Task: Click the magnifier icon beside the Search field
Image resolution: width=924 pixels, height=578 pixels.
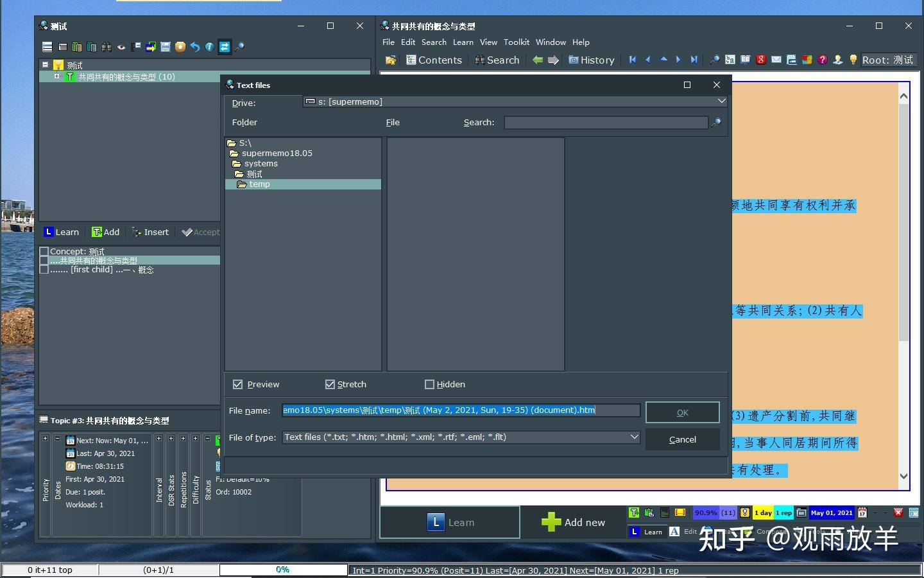Action: click(716, 123)
